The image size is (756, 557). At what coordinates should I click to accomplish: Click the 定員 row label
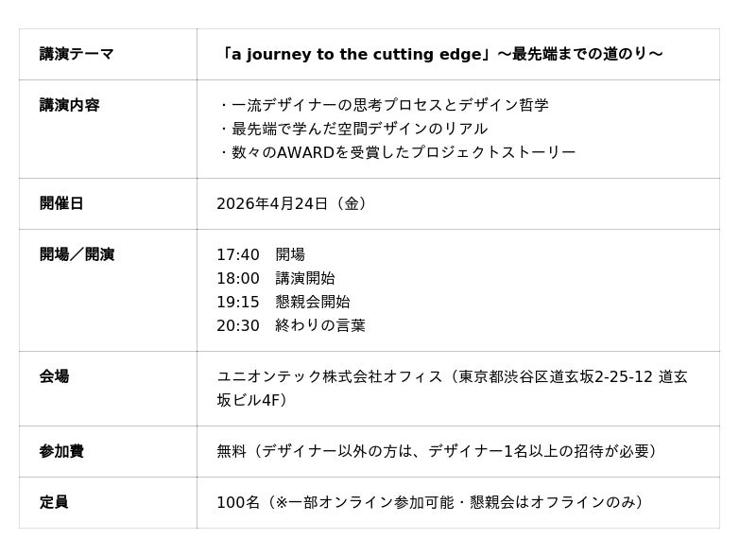pos(54,502)
